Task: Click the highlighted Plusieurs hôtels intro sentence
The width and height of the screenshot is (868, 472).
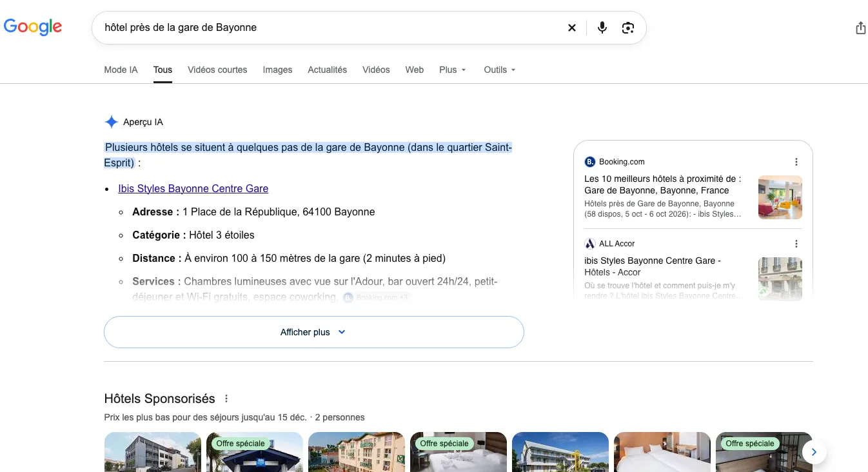Action: (308, 155)
